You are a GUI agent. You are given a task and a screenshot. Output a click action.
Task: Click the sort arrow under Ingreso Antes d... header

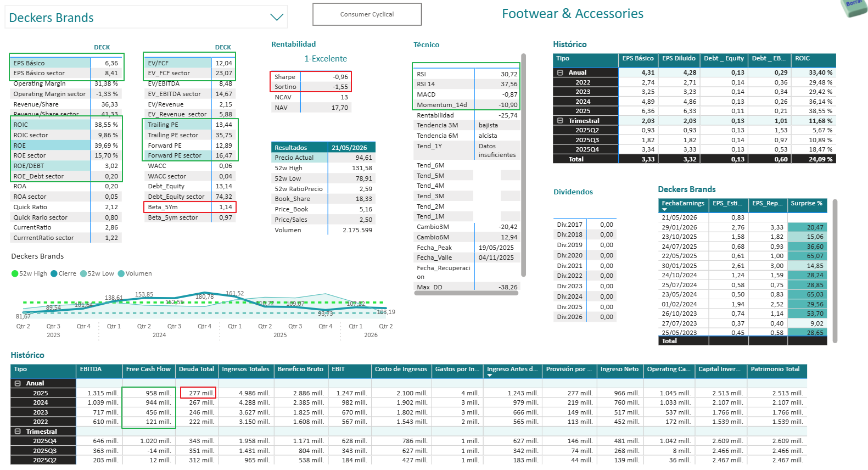(489, 376)
